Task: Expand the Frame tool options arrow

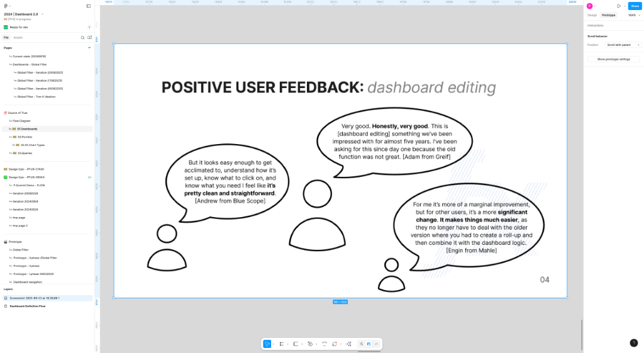Action: tap(287, 344)
